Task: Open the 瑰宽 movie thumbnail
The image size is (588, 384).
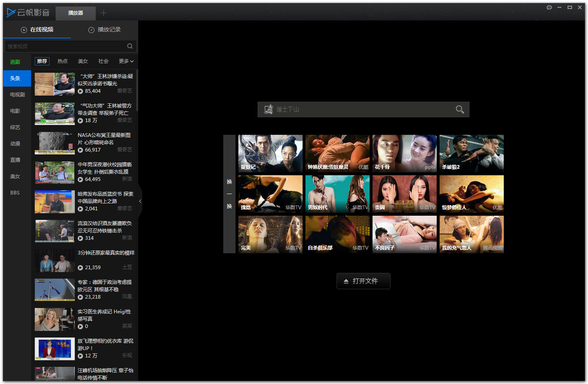Action: [x=271, y=194]
